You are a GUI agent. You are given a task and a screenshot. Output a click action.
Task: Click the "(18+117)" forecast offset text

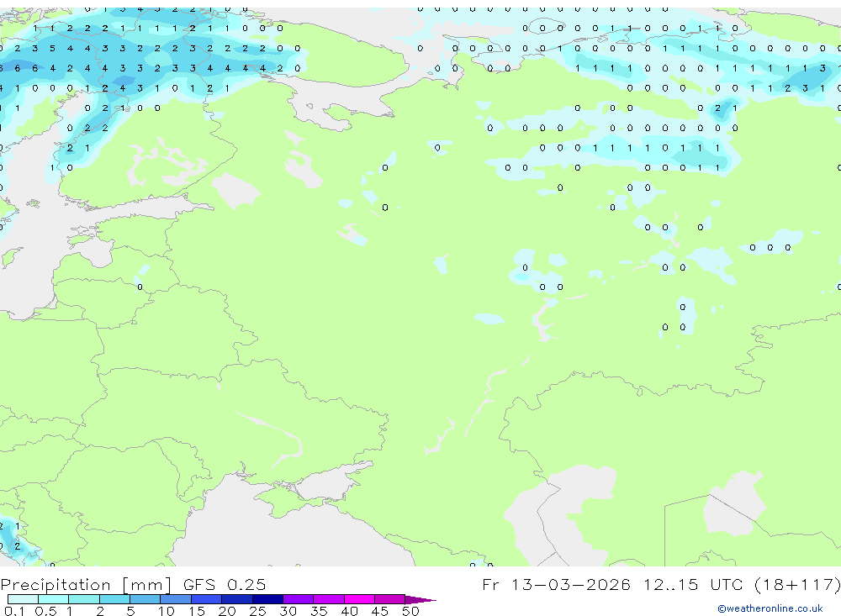pyautogui.click(x=797, y=584)
